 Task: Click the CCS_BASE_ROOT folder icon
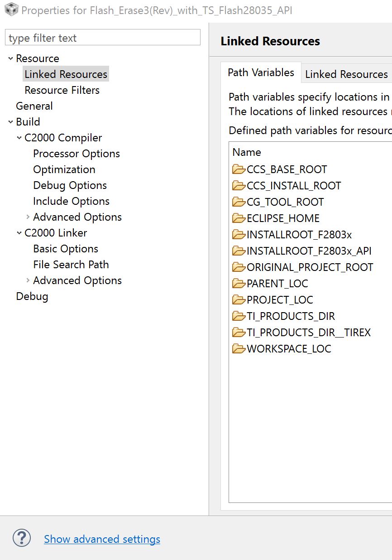[x=239, y=169]
